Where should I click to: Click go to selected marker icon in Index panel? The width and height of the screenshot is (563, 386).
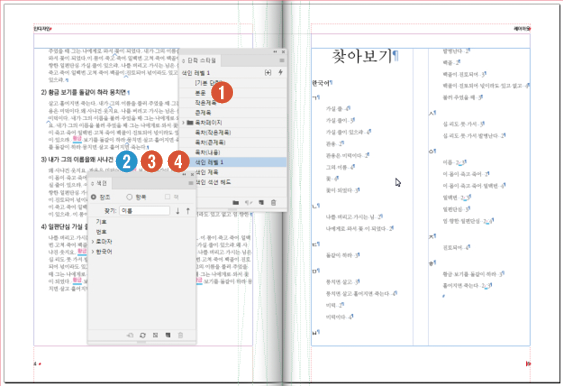pyautogui.click(x=130, y=335)
